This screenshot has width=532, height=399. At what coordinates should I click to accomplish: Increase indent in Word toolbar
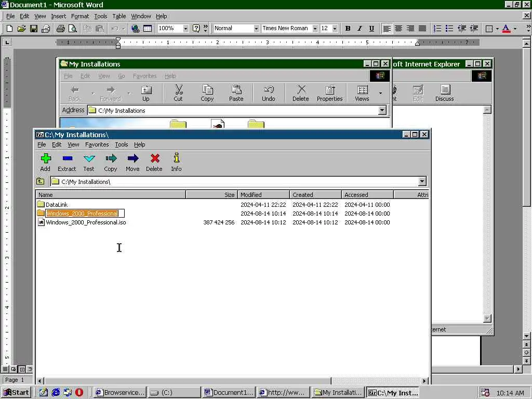tap(474, 29)
